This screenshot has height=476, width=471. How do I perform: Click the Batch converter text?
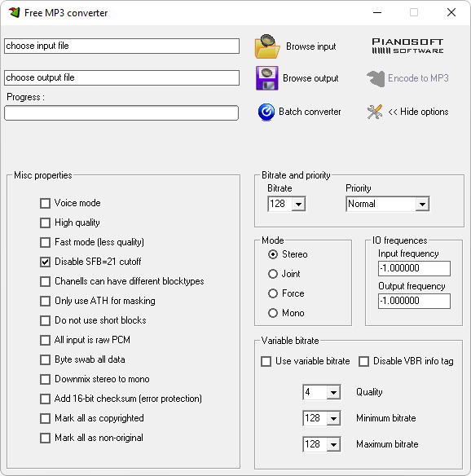(x=310, y=112)
